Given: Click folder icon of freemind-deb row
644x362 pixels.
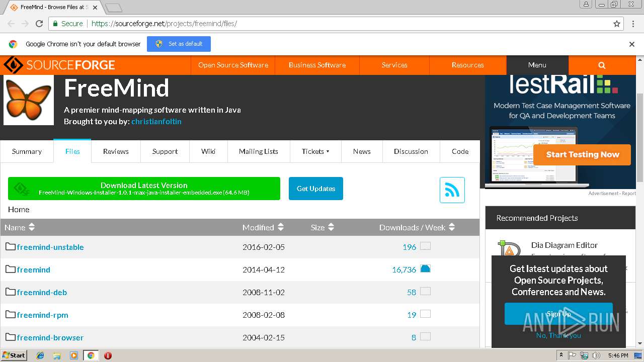Looking at the screenshot, I should pos(11,292).
